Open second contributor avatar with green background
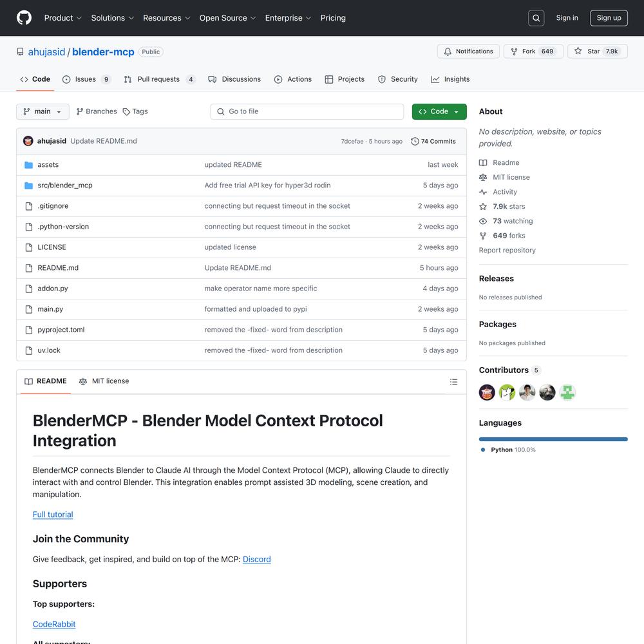The width and height of the screenshot is (644, 644). click(x=507, y=392)
